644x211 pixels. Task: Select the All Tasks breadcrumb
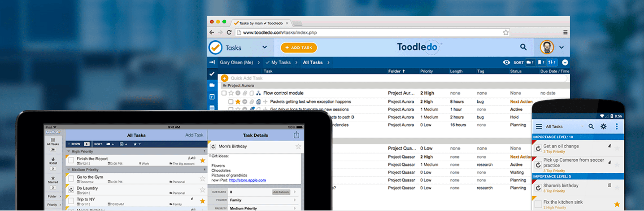click(312, 62)
